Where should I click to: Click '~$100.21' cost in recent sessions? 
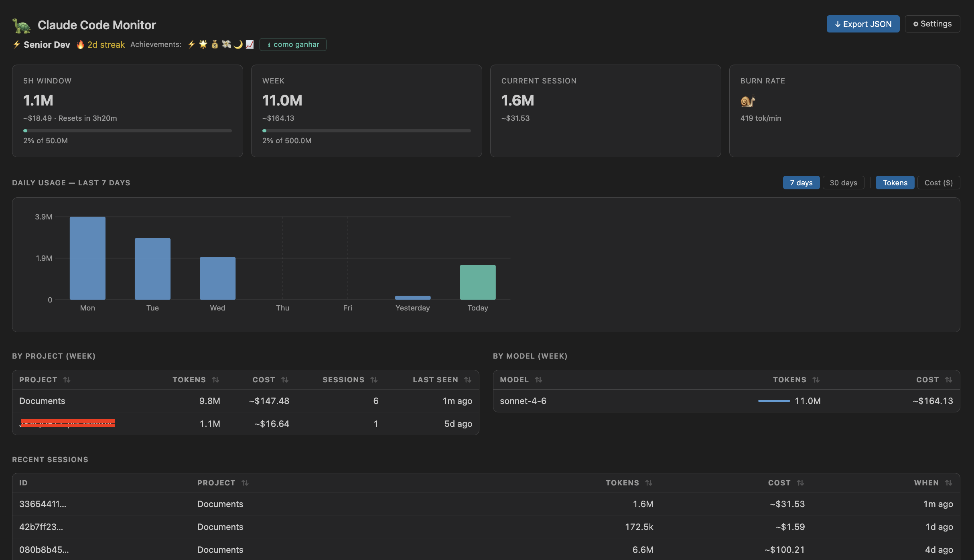click(x=784, y=550)
